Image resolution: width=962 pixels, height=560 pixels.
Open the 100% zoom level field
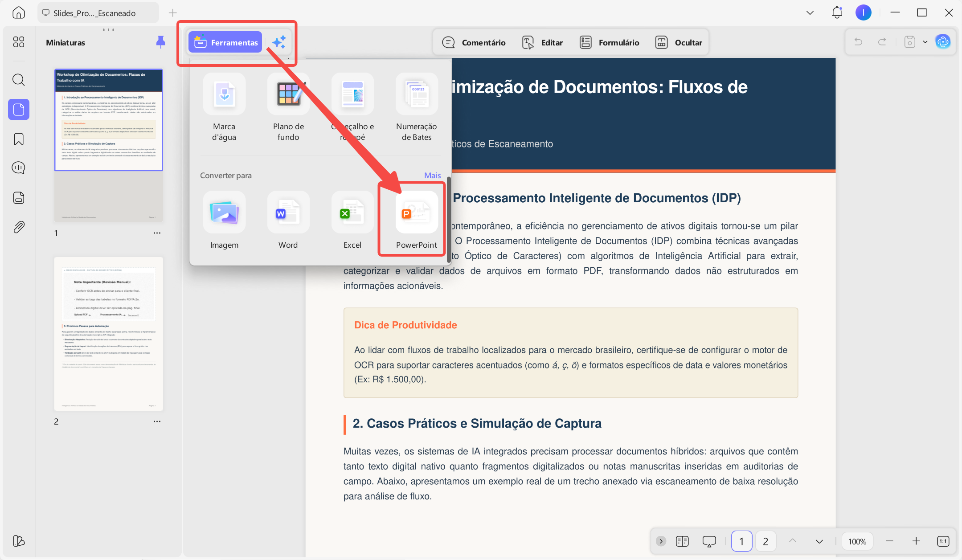coord(857,541)
